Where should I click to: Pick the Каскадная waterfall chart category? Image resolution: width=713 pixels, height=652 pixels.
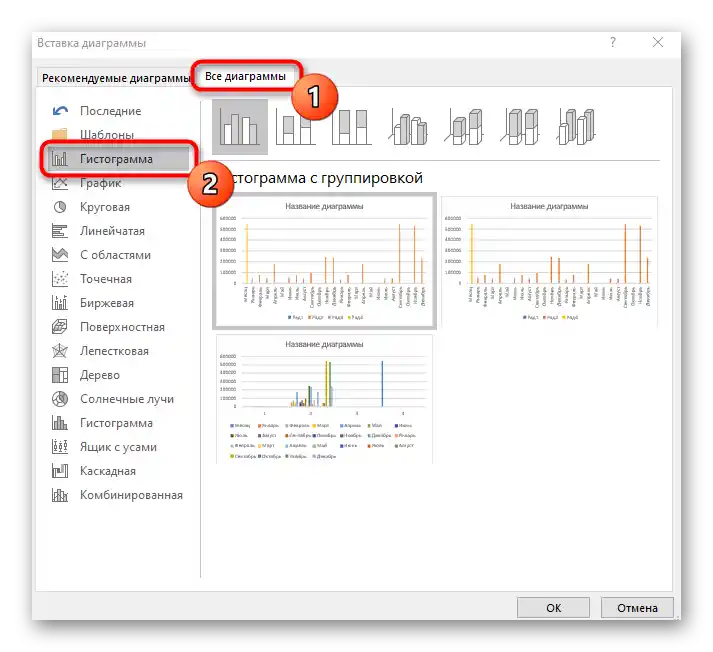point(117,471)
